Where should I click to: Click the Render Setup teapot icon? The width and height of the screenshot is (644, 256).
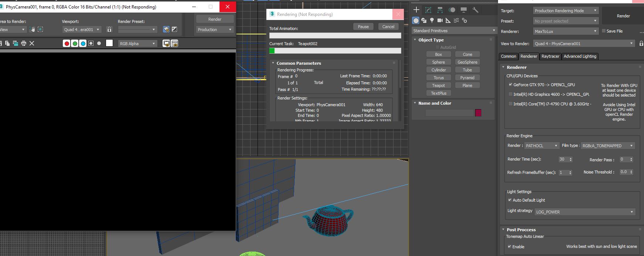(166, 30)
